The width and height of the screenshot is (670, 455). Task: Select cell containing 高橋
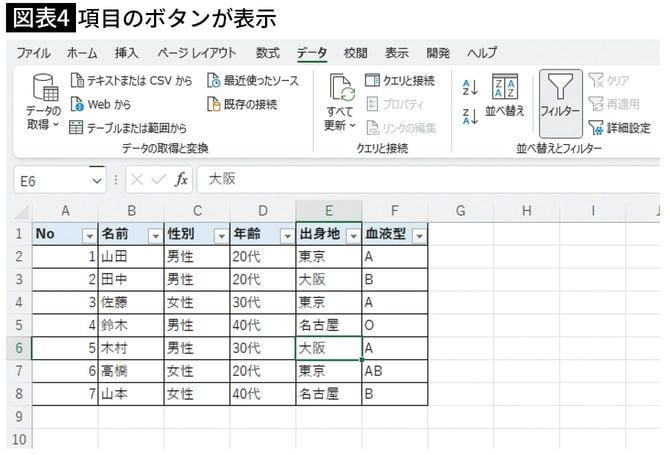point(131,371)
